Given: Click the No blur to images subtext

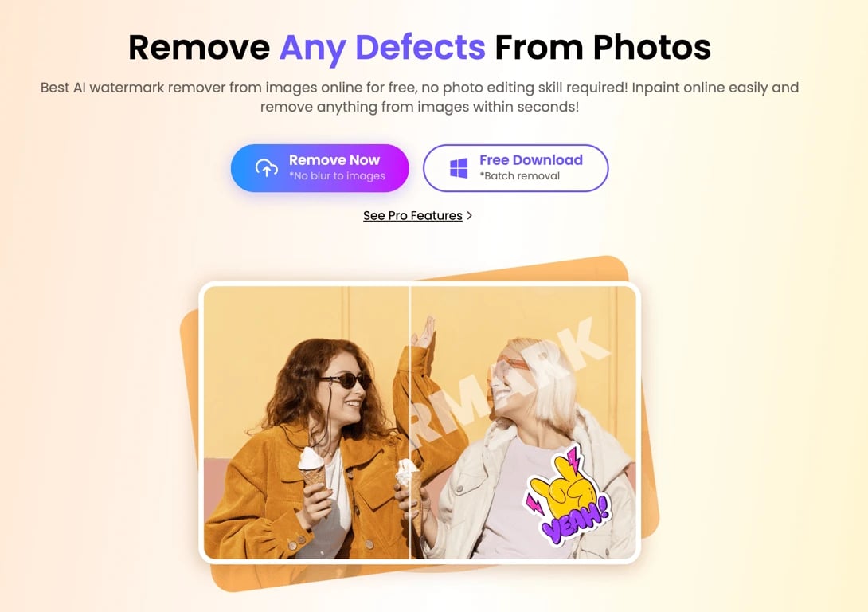Looking at the screenshot, I should coord(337,176).
